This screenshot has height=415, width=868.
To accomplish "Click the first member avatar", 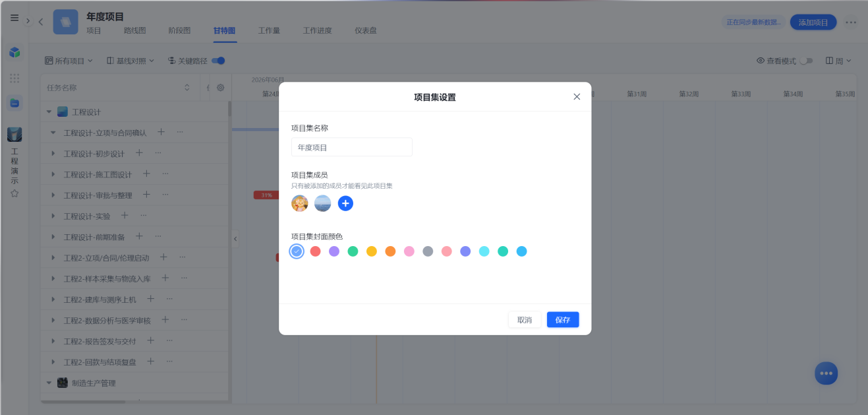I will pos(300,203).
